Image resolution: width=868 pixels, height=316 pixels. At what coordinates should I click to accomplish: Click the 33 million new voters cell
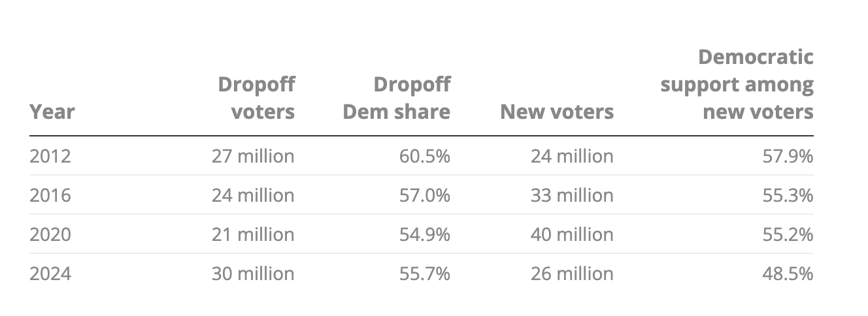(x=572, y=195)
